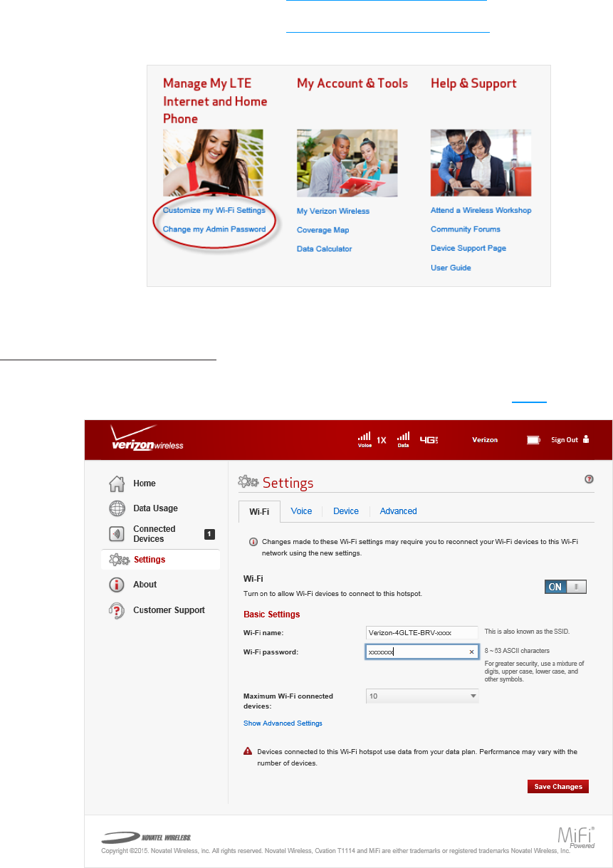Switch to the Voice tab
This screenshot has width=613, height=868.
(302, 511)
